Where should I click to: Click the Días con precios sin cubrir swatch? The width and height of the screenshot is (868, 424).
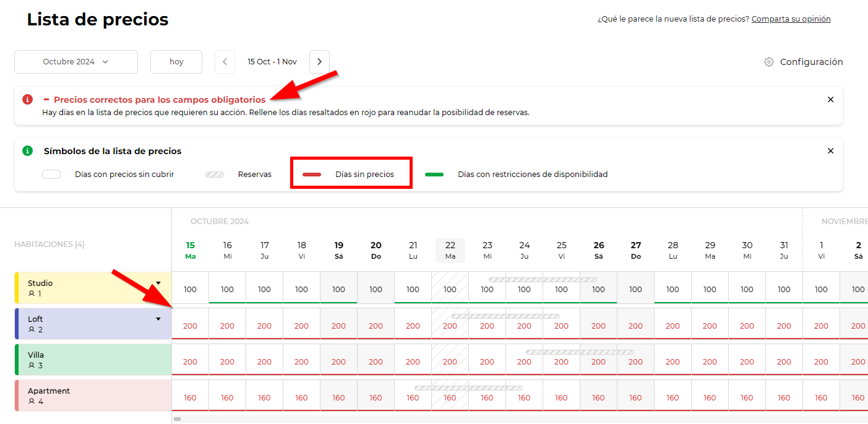pos(51,175)
